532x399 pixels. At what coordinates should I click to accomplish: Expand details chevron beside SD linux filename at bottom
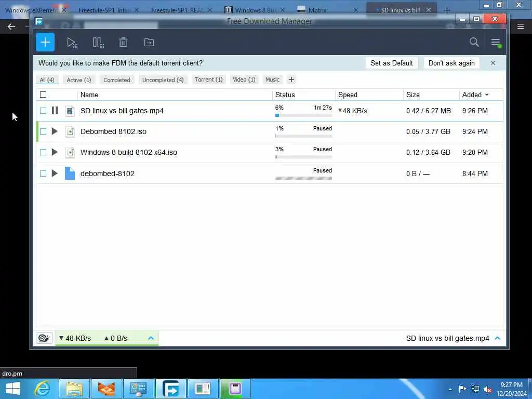[497, 338]
